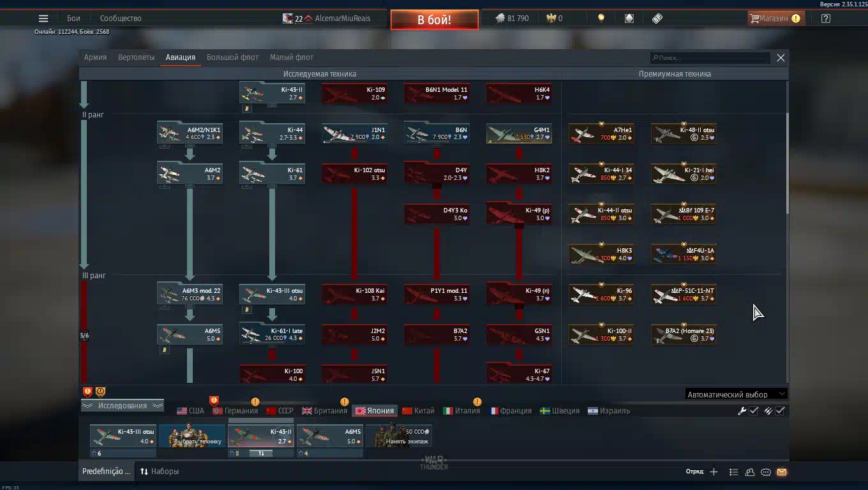The height and width of the screenshot is (490, 868).
Task: Open the Сообщество menu
Action: pyautogui.click(x=121, y=19)
